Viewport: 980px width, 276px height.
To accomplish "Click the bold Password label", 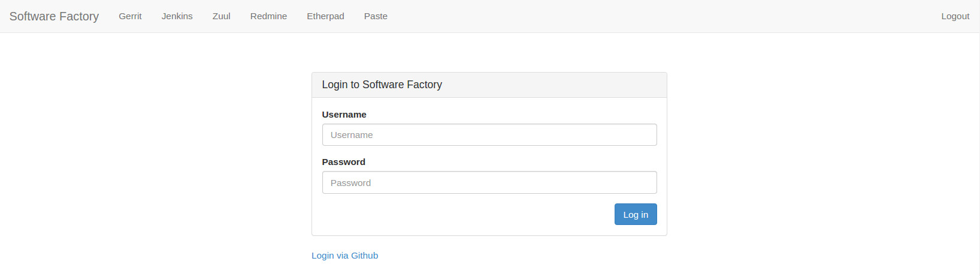I will point(343,162).
